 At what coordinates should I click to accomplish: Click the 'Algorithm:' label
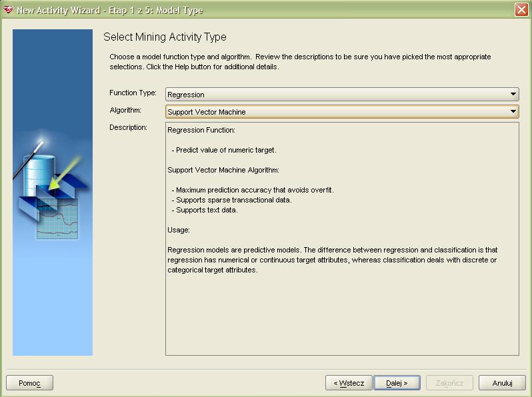(125, 110)
